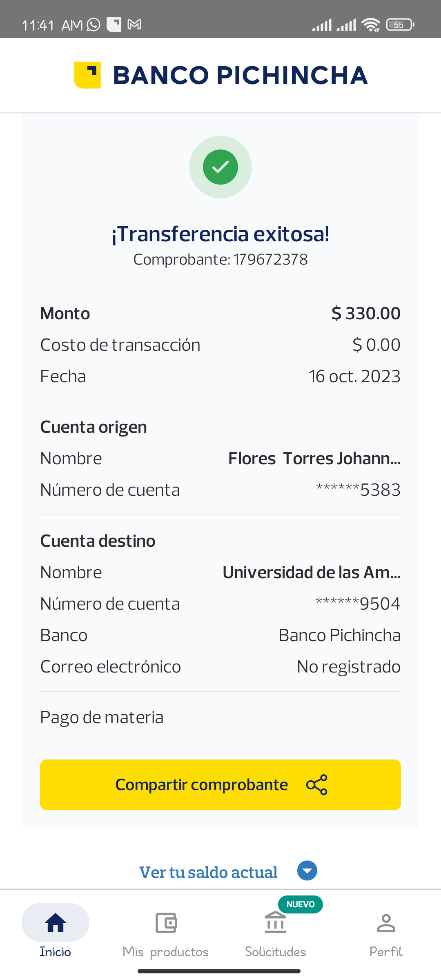Tap the green success checkmark icon
The image size is (441, 980).
(x=220, y=167)
